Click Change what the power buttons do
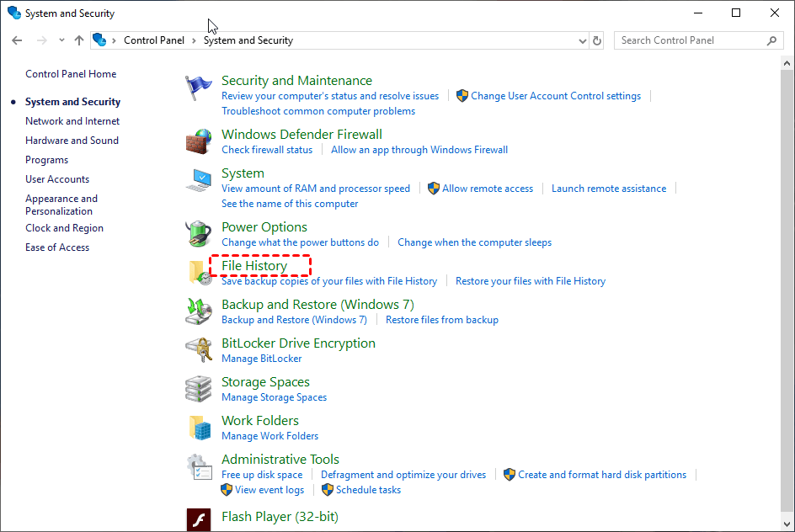 click(x=300, y=242)
